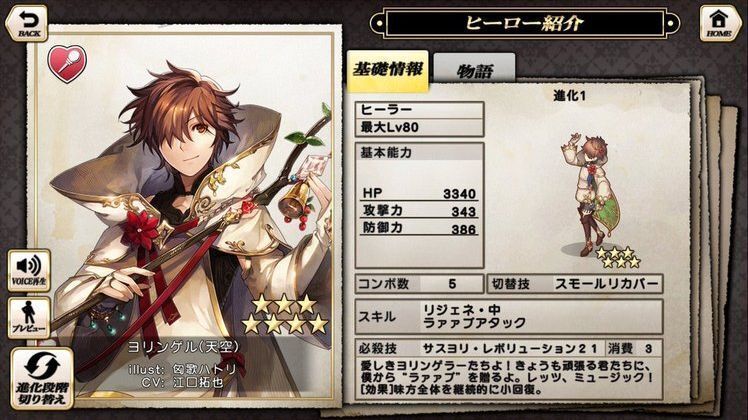Tap the コンボ数 5 field
This screenshot has height=420, width=748.
point(419,284)
